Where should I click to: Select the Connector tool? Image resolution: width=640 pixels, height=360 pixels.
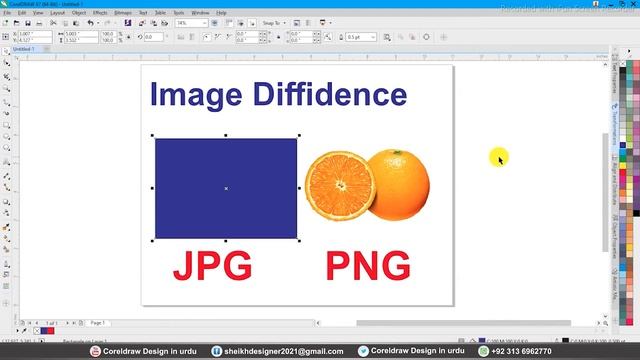(6, 187)
